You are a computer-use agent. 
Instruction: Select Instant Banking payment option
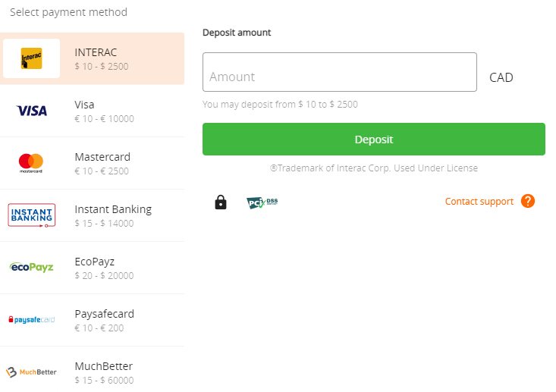pos(93,215)
